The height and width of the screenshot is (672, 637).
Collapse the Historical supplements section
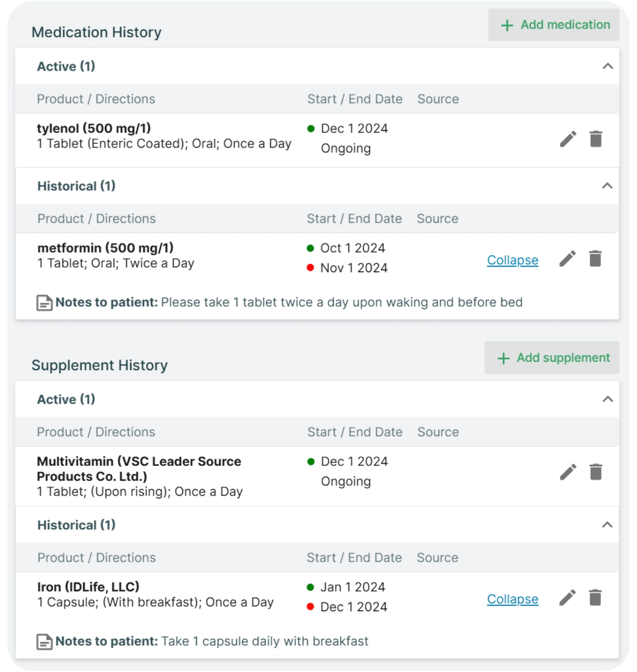[606, 525]
